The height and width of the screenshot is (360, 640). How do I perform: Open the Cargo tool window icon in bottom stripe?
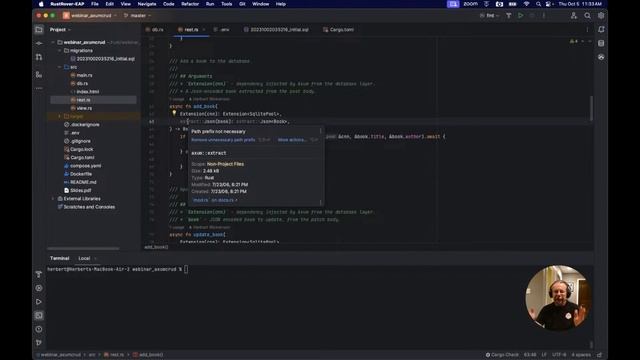tap(39, 288)
